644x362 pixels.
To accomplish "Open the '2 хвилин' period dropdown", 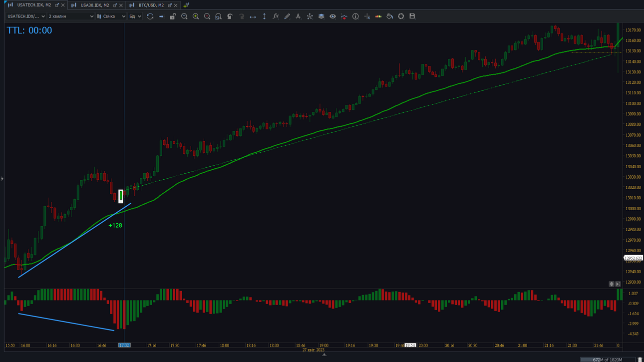I will [x=71, y=16].
